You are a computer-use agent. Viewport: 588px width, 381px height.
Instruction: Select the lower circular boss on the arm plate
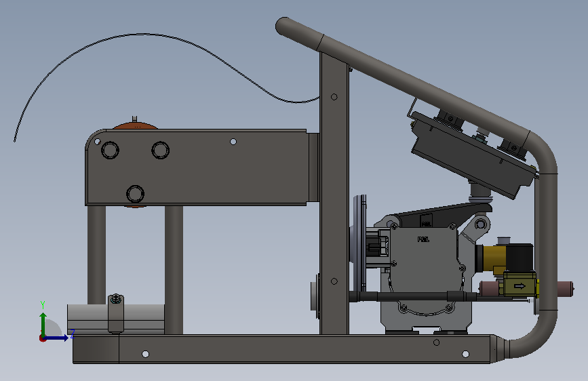pyautogui.click(x=135, y=194)
